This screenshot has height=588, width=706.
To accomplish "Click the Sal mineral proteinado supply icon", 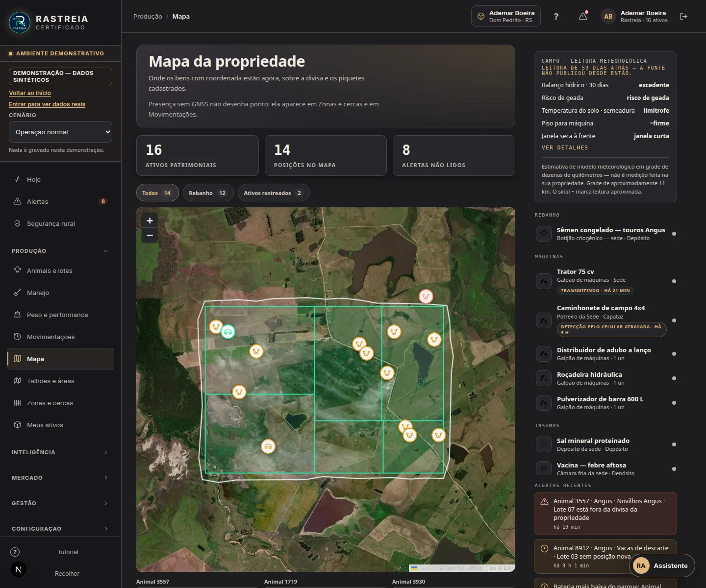I will point(544,444).
